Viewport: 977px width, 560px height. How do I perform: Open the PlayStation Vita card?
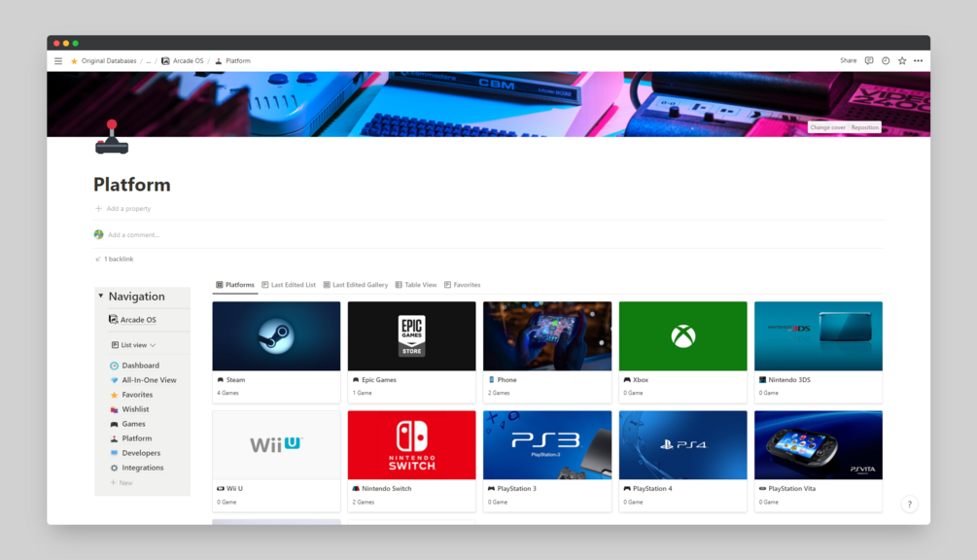click(x=819, y=461)
